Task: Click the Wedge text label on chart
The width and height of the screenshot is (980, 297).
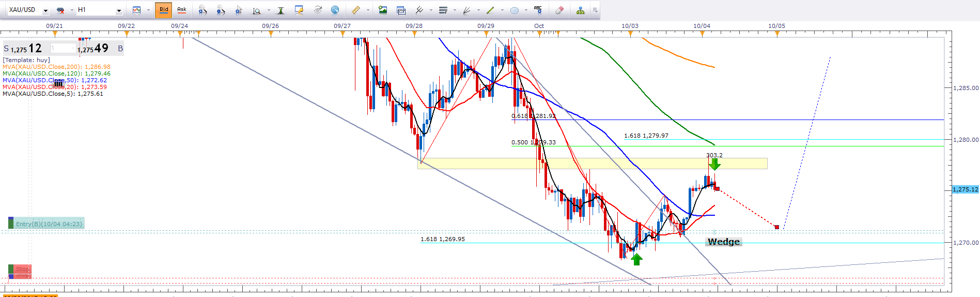Action: coord(723,242)
